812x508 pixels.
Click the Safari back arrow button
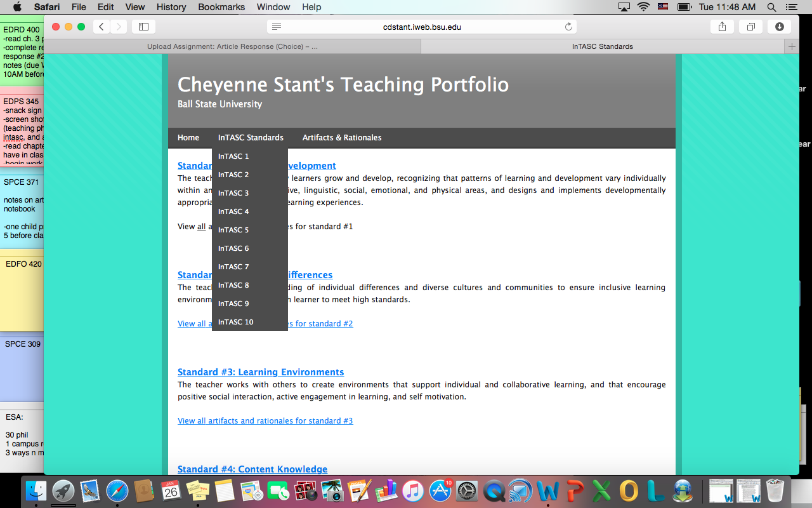point(101,27)
